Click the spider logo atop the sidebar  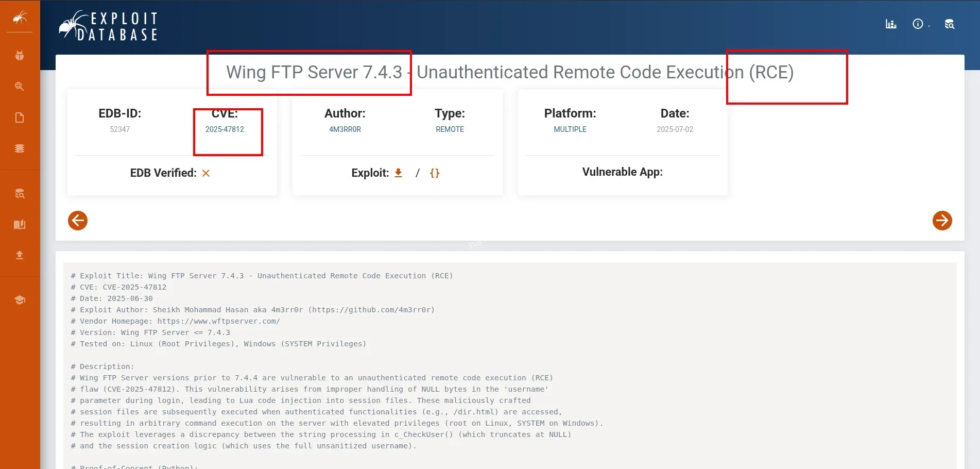click(x=20, y=18)
